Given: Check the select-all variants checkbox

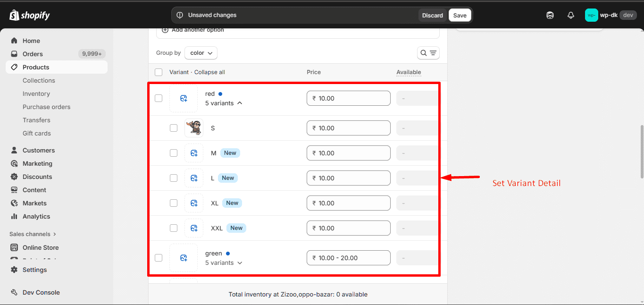Looking at the screenshot, I should (159, 72).
